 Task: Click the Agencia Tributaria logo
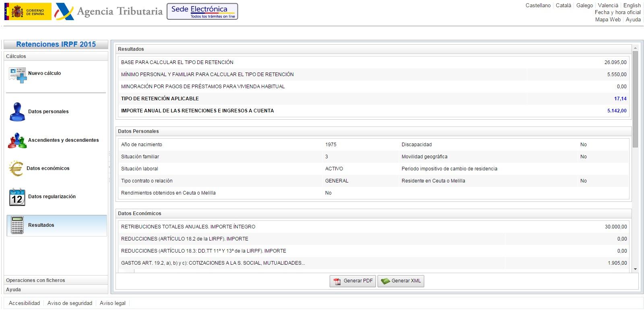coord(109,11)
